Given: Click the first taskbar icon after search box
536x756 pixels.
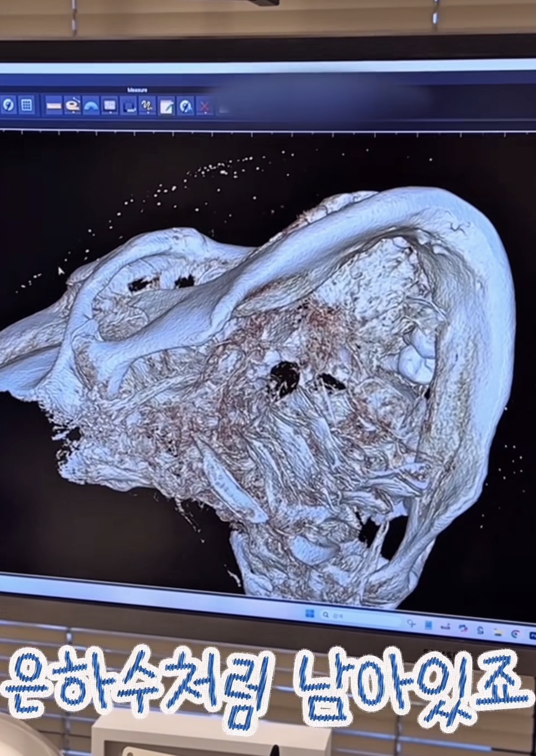Looking at the screenshot, I should tap(412, 624).
